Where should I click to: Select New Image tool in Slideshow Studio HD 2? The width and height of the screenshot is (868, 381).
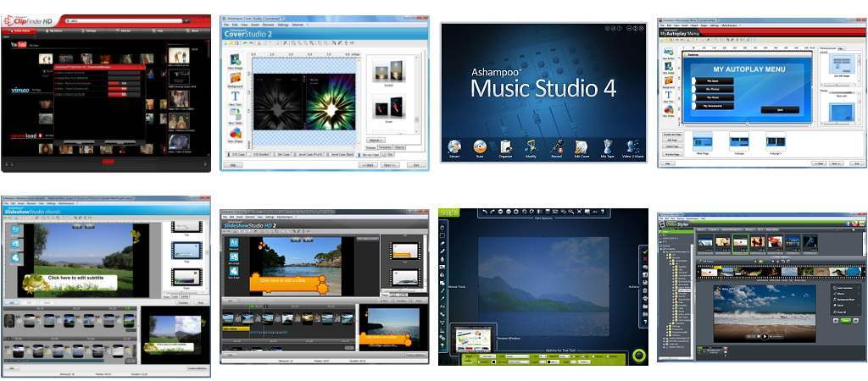pos(234,257)
